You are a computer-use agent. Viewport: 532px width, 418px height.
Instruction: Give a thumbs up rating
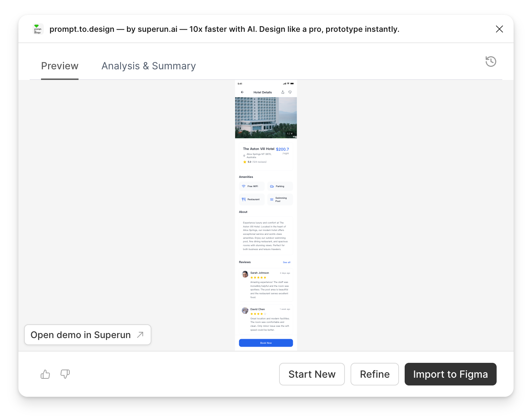(45, 374)
